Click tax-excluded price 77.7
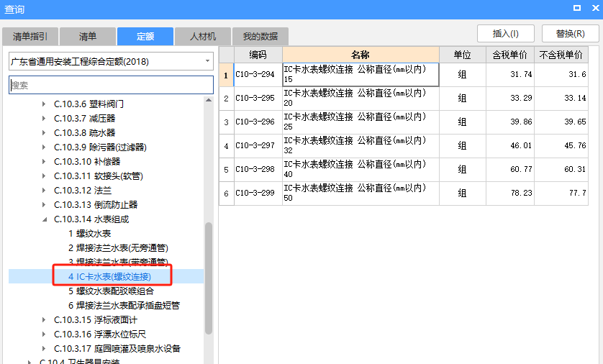This screenshot has height=364, width=603. [x=561, y=194]
